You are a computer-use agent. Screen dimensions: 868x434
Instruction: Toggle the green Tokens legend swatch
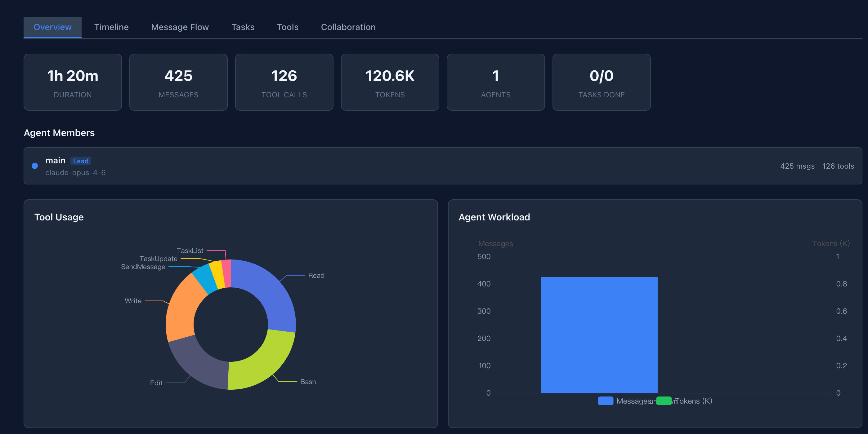(x=664, y=401)
